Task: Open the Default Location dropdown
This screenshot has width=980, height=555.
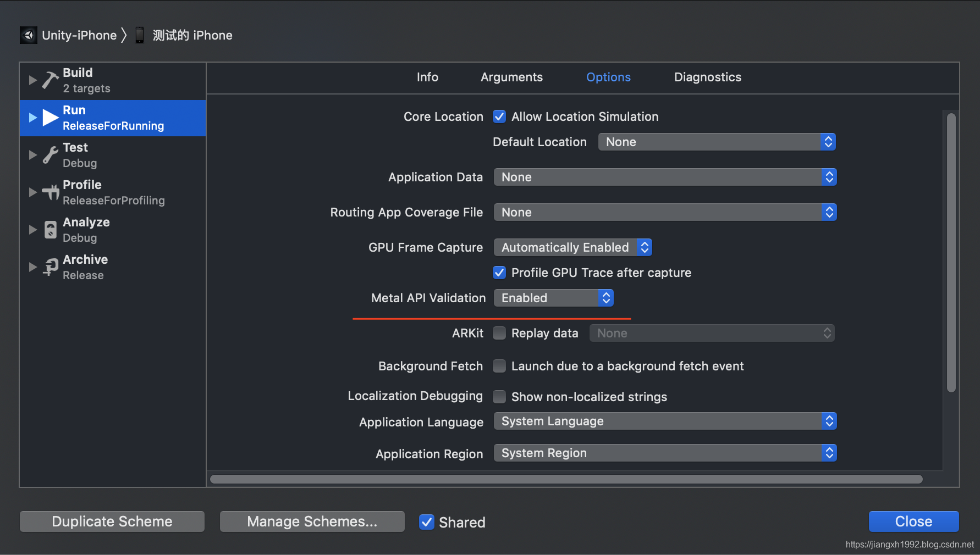Action: [717, 142]
